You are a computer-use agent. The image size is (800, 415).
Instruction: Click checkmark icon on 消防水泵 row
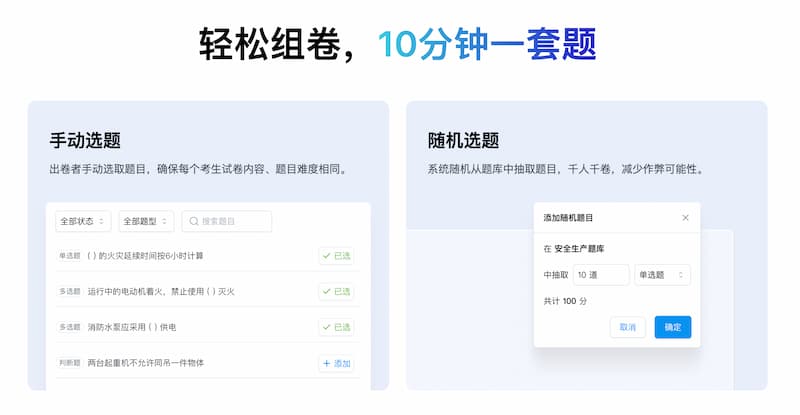click(x=327, y=327)
